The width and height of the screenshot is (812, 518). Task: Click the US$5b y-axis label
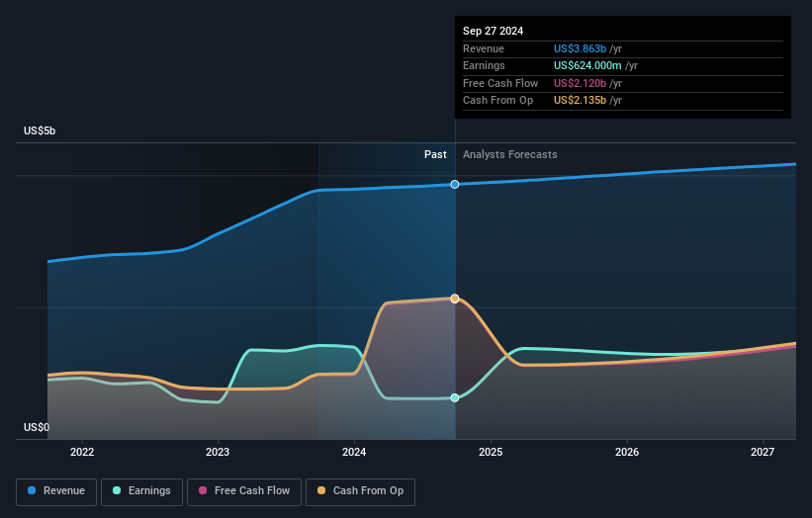(x=40, y=130)
